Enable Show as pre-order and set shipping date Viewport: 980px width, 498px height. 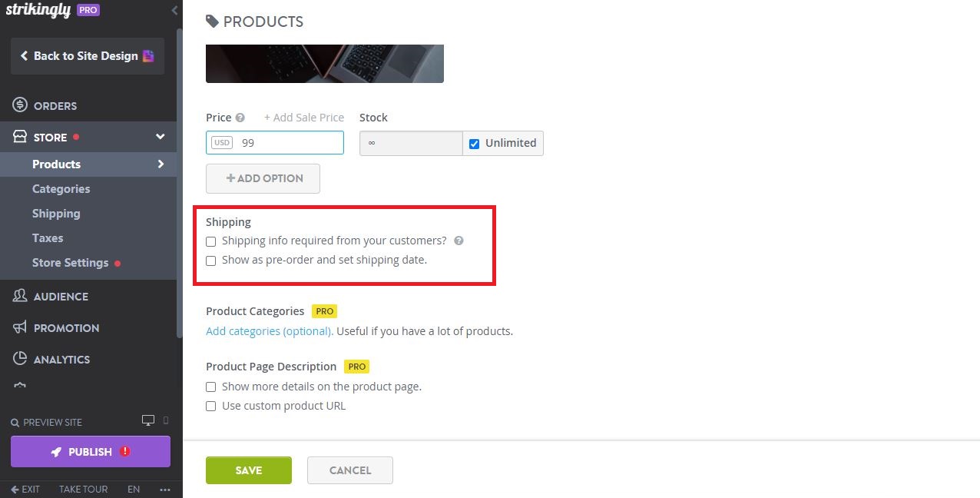[x=211, y=261]
